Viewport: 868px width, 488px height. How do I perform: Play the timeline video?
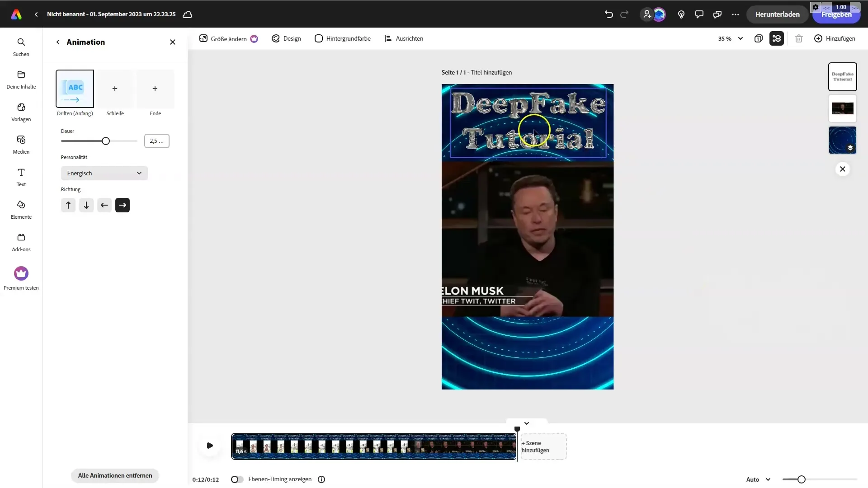coord(210,446)
